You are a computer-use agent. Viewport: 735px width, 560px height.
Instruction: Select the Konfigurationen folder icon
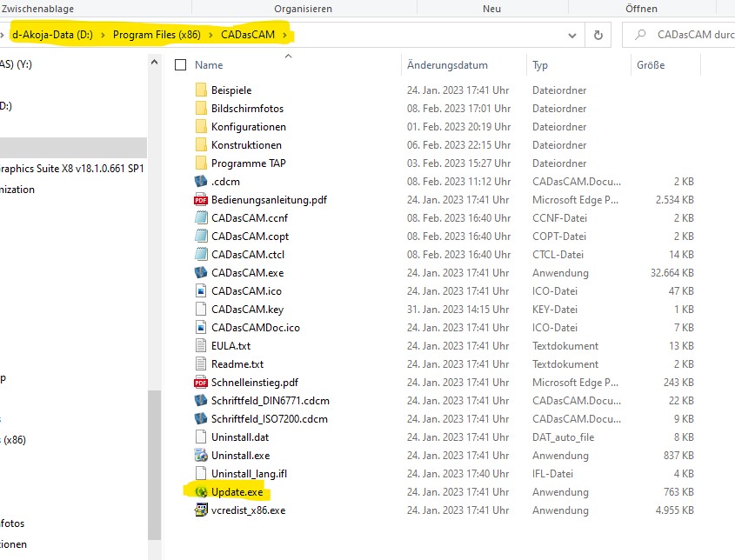tap(201, 127)
